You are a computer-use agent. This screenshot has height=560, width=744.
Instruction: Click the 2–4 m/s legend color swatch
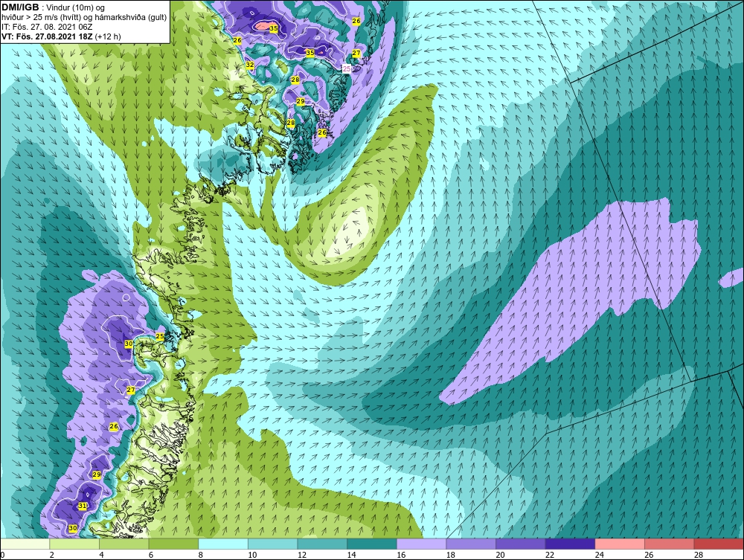[74, 544]
